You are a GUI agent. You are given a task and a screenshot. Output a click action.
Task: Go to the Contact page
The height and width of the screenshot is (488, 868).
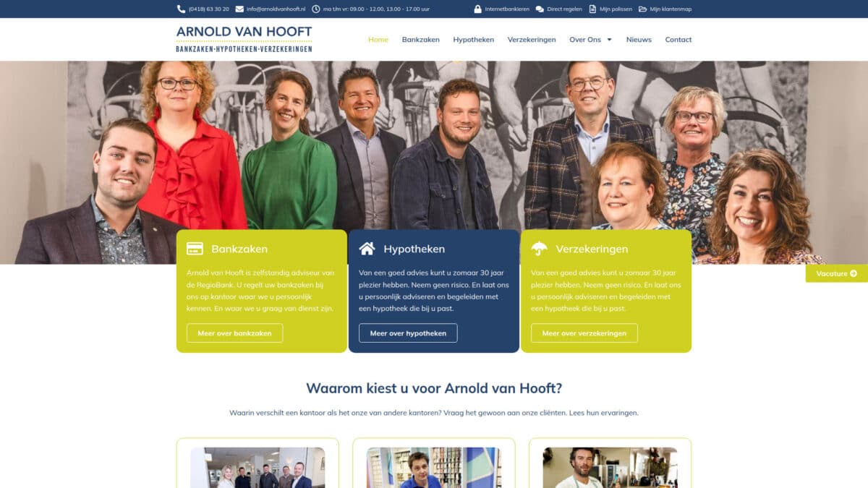click(x=678, y=40)
